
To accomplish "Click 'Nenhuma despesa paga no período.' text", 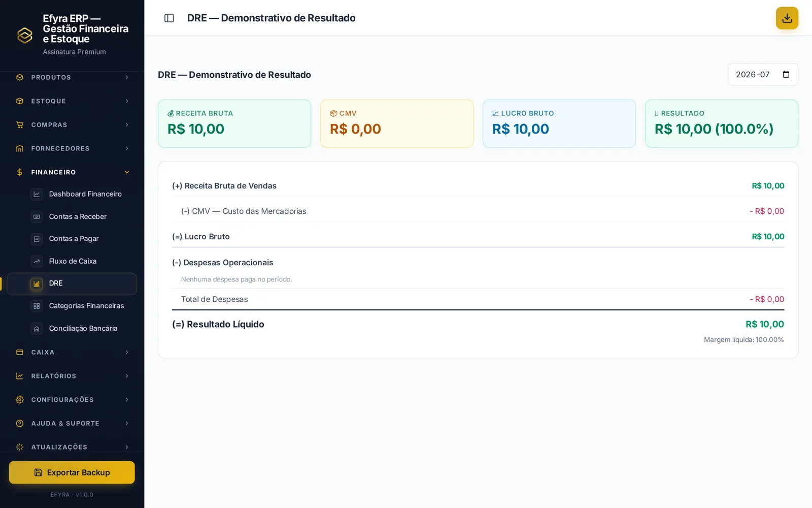I will (x=236, y=279).
